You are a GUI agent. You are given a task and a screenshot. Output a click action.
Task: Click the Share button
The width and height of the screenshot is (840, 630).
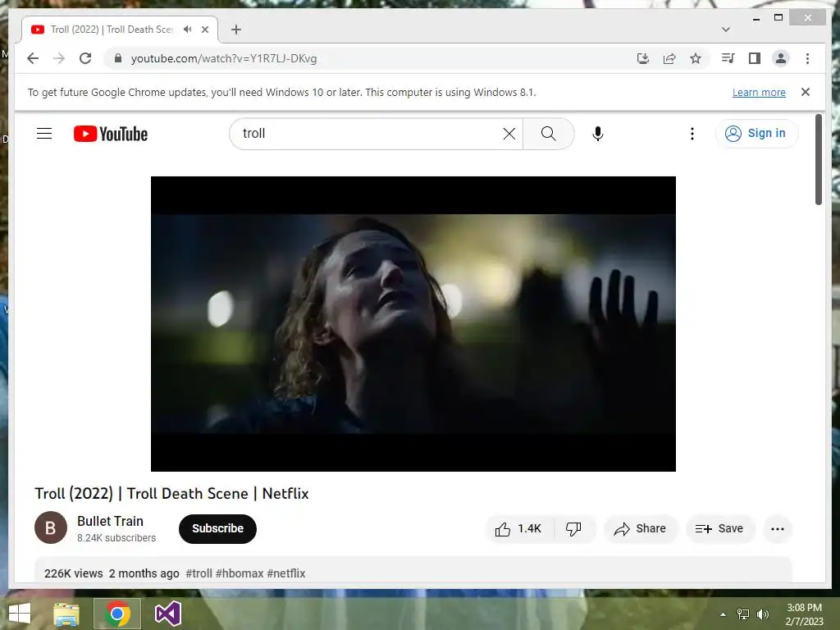click(641, 529)
